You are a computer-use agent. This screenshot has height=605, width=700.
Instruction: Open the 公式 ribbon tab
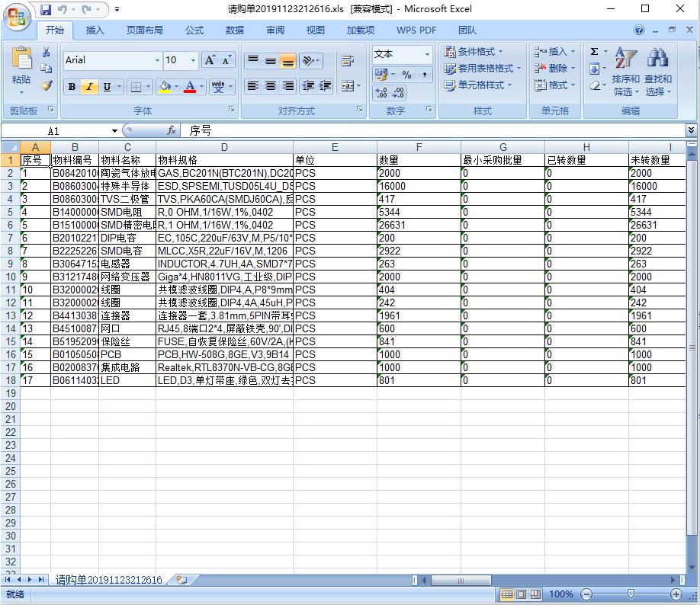coord(194,30)
